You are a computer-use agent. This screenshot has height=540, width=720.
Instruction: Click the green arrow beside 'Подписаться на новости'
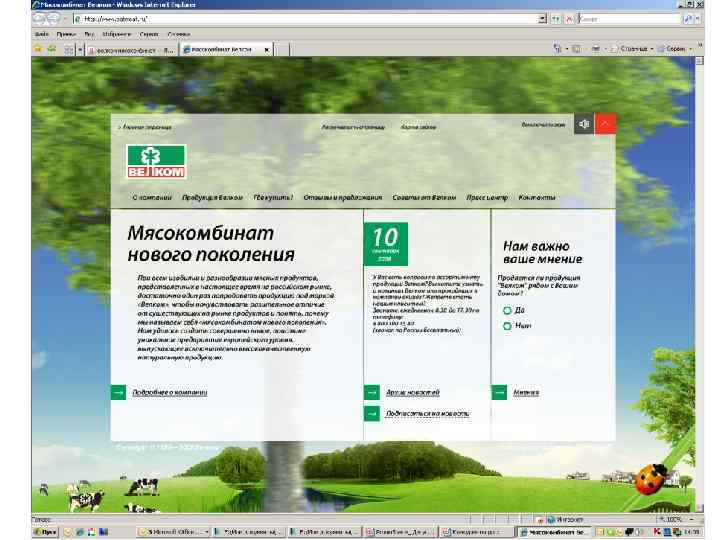(371, 414)
